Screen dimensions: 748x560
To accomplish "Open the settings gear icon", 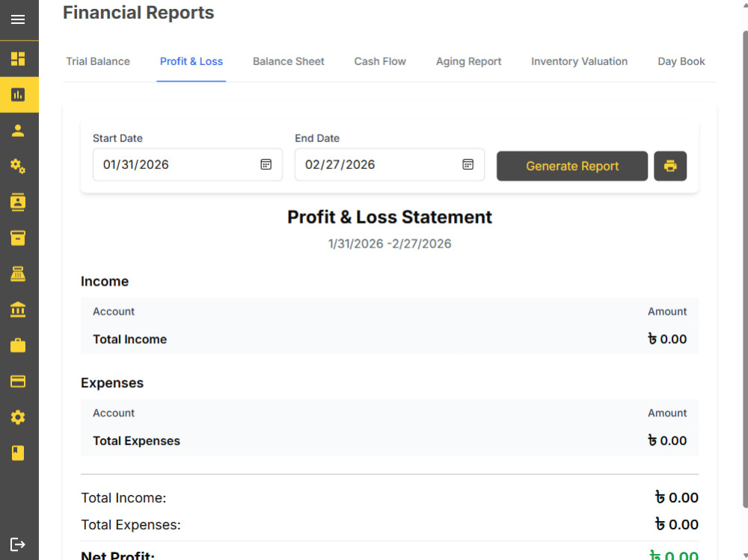I will (18, 417).
